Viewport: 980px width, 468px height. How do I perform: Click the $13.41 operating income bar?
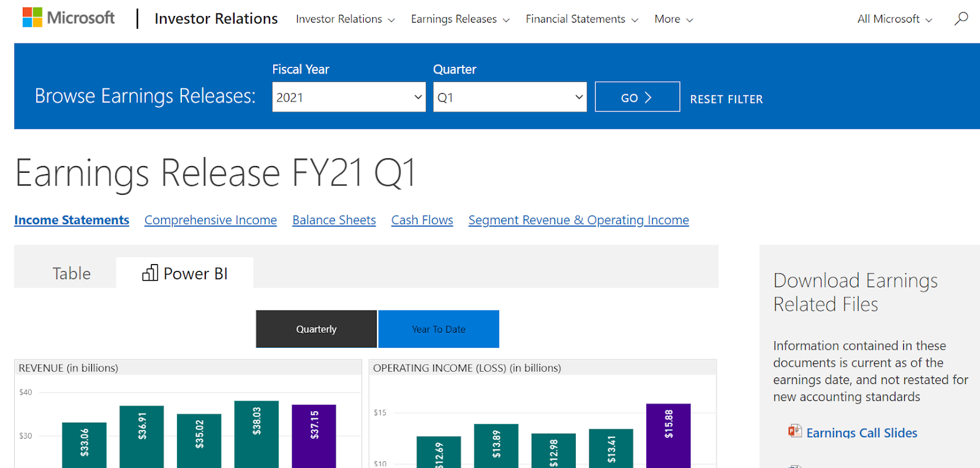611,448
